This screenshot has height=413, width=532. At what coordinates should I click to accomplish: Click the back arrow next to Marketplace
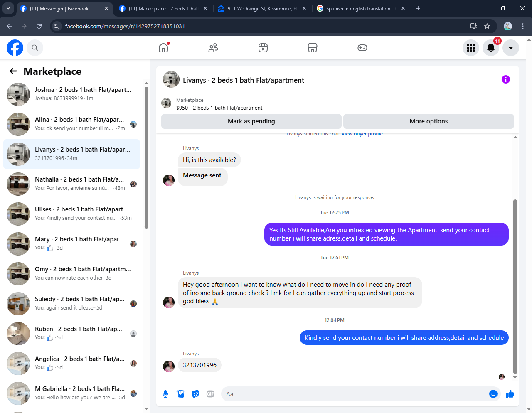pyautogui.click(x=13, y=71)
